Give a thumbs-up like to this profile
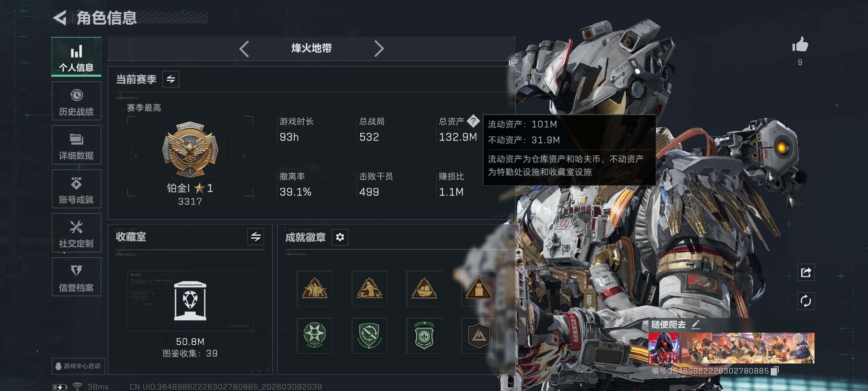Screen dimensions: 868x391 800,45
